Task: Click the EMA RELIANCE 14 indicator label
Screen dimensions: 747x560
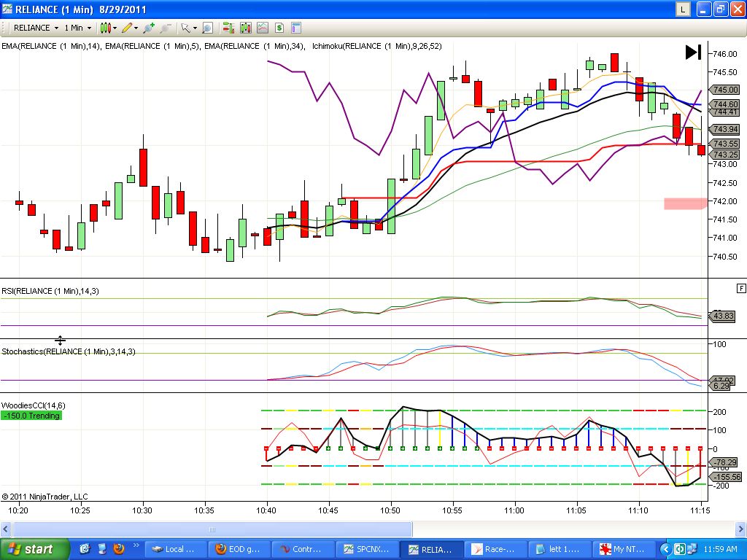Action: [x=51, y=46]
